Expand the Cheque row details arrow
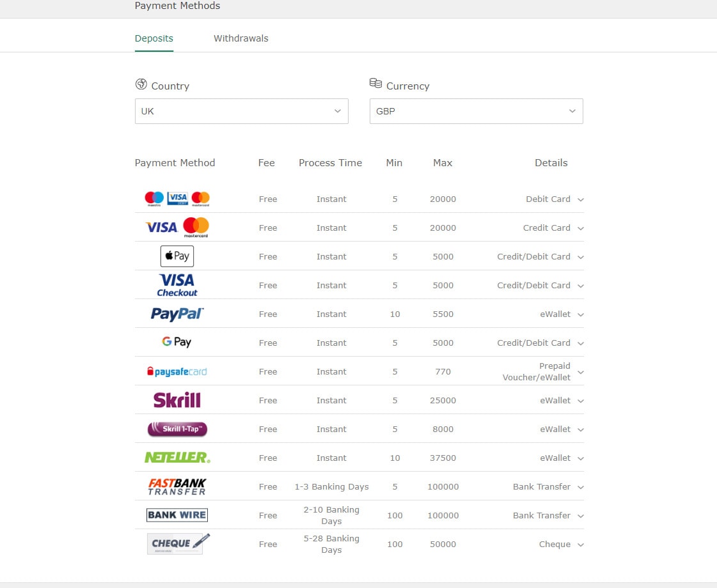 coord(580,545)
